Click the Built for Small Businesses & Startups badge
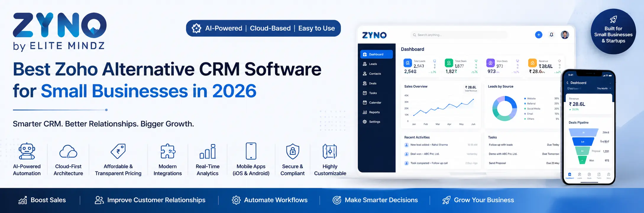Screen dimensions: 644x213 tap(614, 32)
